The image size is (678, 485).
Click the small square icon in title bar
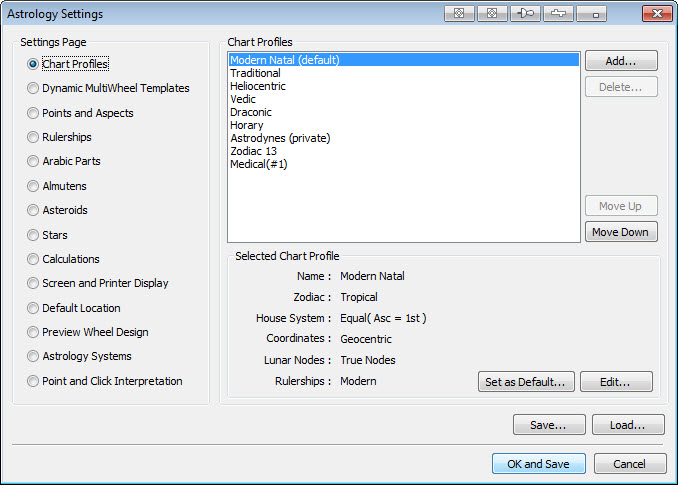(594, 14)
